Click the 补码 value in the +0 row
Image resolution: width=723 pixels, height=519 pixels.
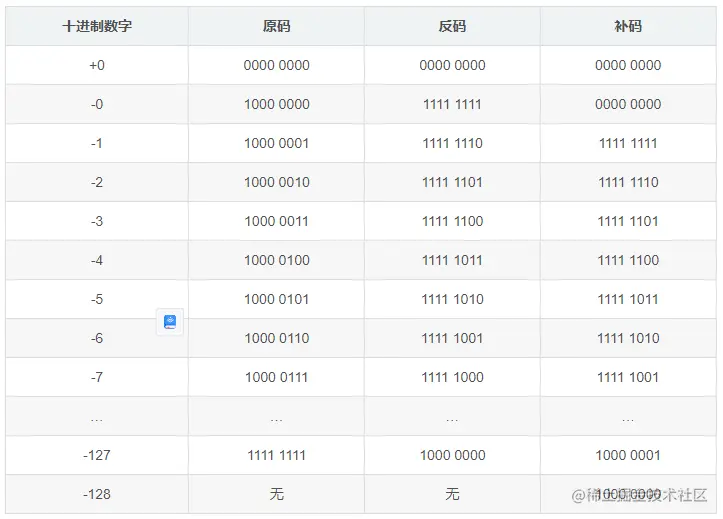[628, 65]
